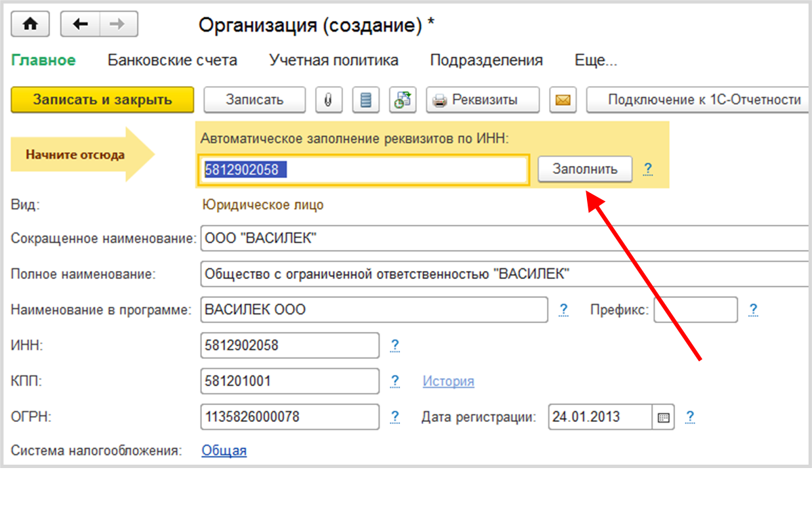Click the green document exchange icon

[x=403, y=100]
